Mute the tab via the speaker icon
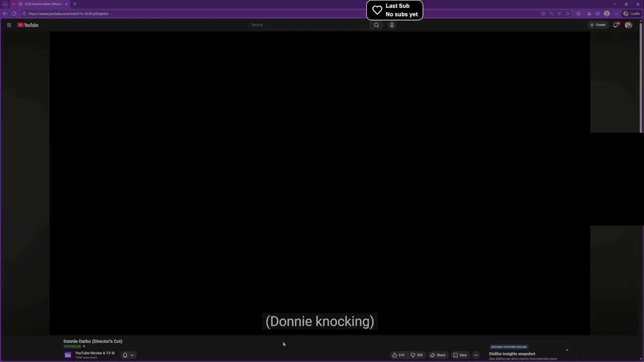 click(x=21, y=4)
